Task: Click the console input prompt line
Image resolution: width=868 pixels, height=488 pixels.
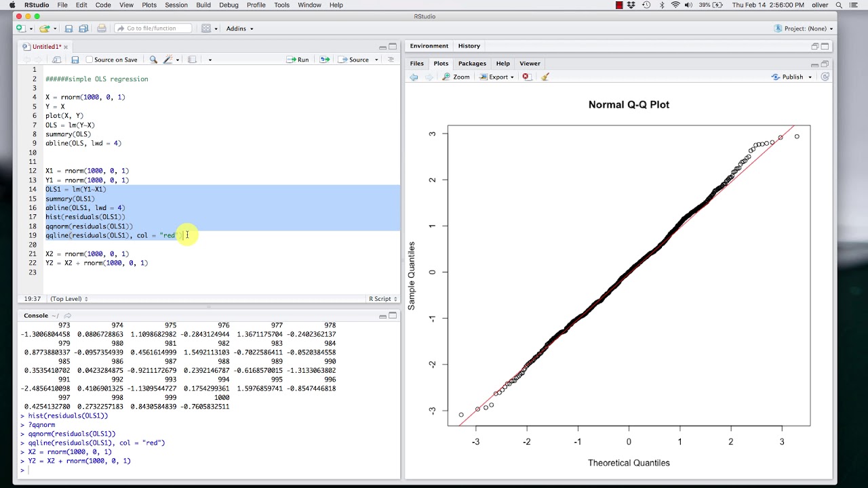Action: (209, 470)
